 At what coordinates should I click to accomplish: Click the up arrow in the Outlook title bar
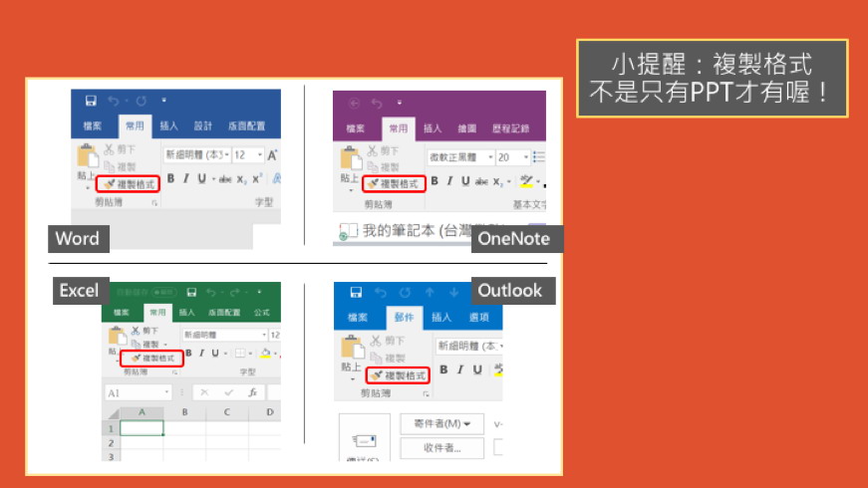(x=430, y=292)
